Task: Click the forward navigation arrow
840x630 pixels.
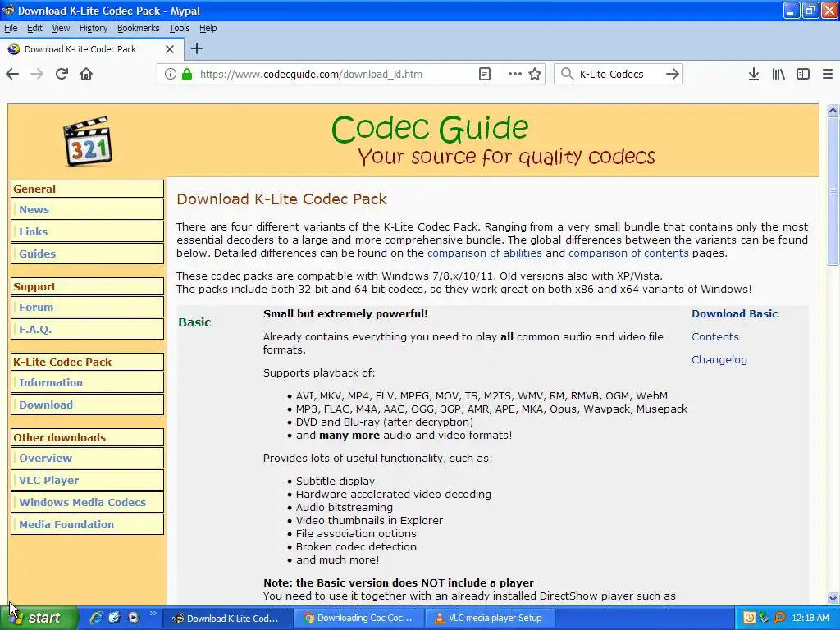Action: point(37,74)
